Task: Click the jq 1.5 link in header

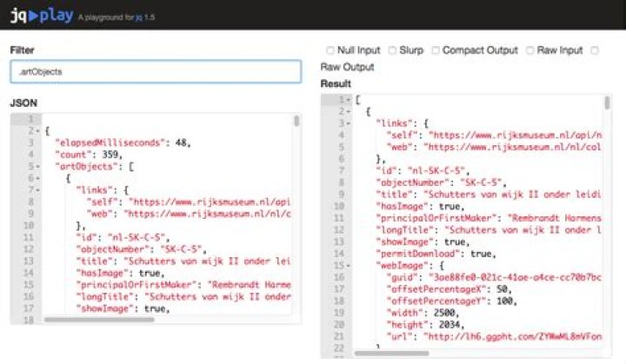Action: [145, 17]
